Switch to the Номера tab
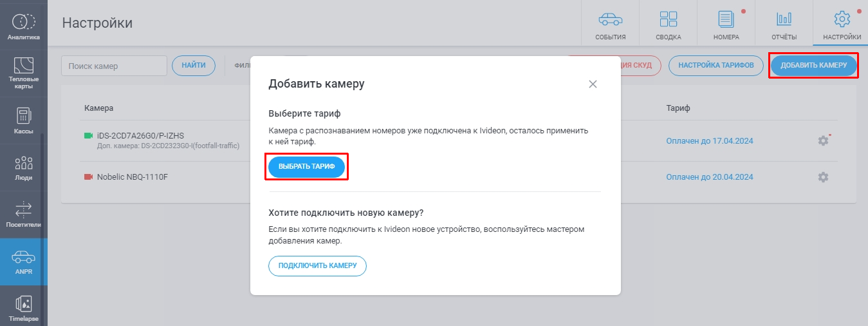This screenshot has height=326, width=868. pos(726,23)
